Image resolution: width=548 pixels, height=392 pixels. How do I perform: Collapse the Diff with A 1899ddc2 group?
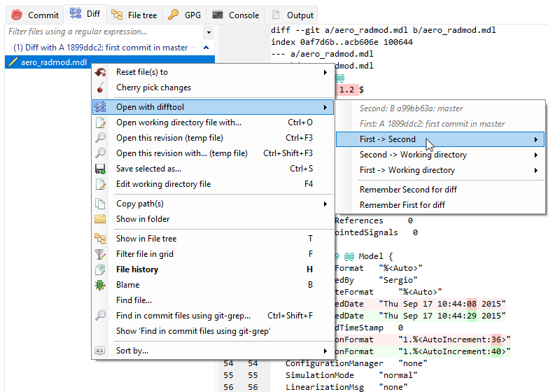click(x=206, y=48)
